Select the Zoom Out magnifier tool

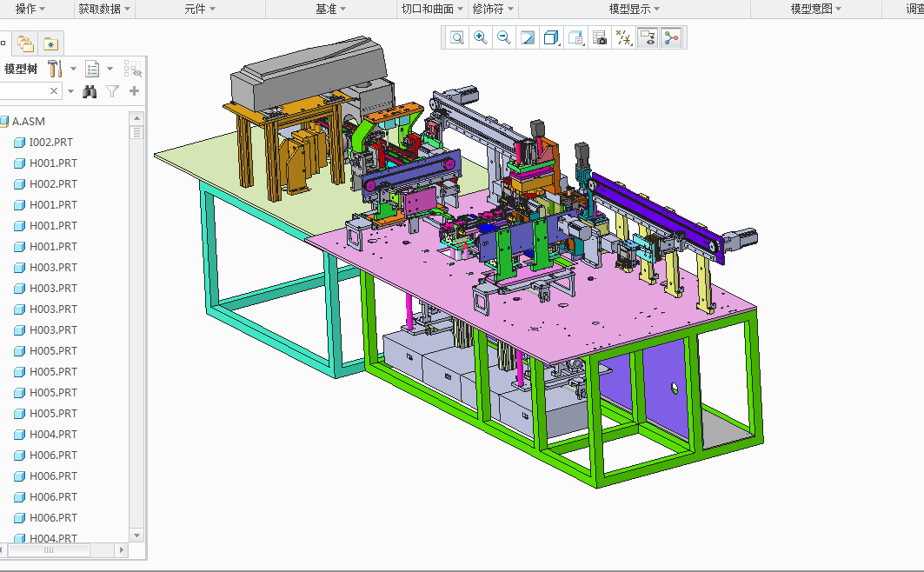click(504, 37)
